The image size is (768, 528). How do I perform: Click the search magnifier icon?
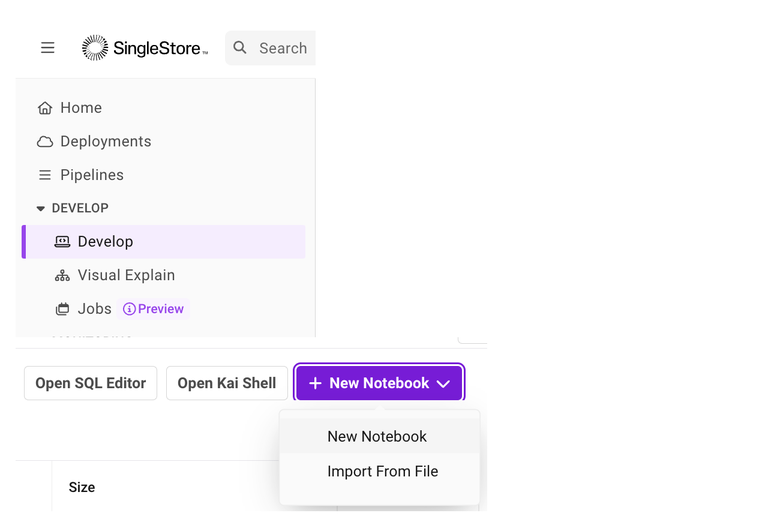(x=240, y=48)
